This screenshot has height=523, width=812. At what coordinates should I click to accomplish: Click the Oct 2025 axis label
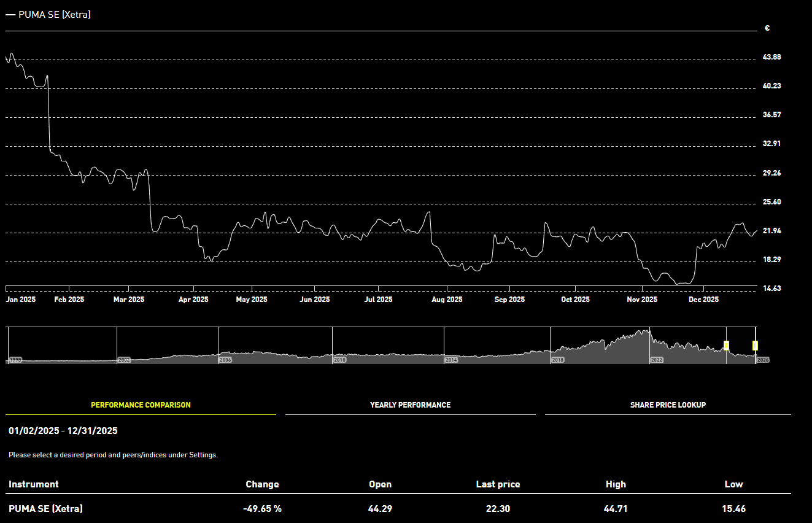575,300
